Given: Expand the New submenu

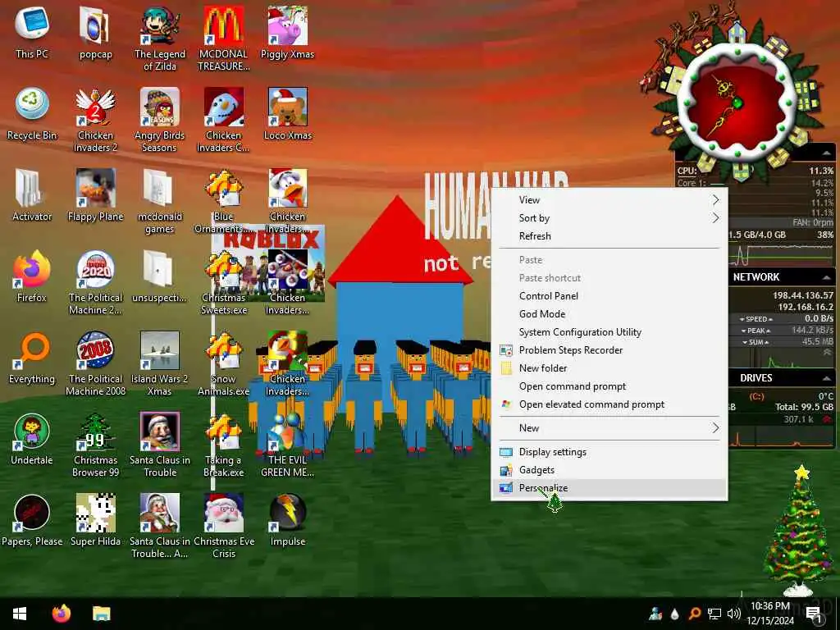Looking at the screenshot, I should [609, 428].
